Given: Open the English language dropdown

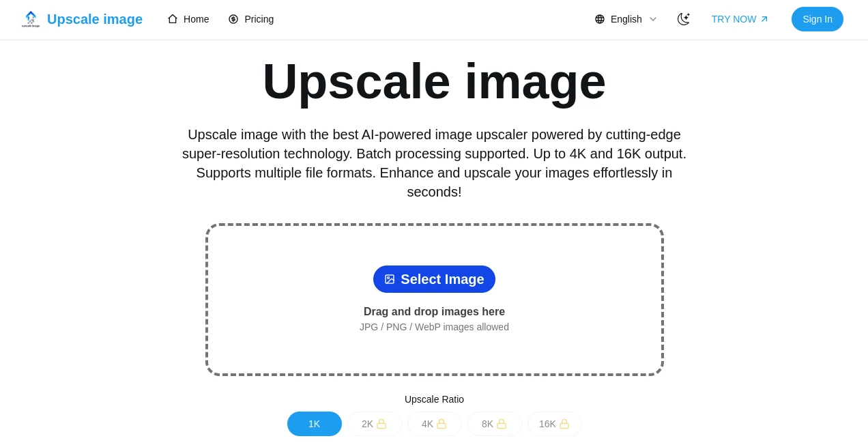Looking at the screenshot, I should (x=626, y=19).
